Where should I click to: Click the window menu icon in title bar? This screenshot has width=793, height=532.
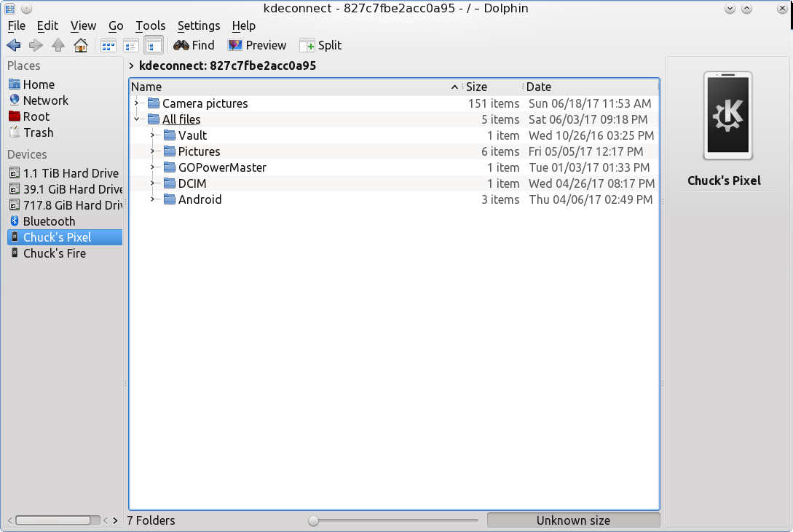click(x=9, y=9)
